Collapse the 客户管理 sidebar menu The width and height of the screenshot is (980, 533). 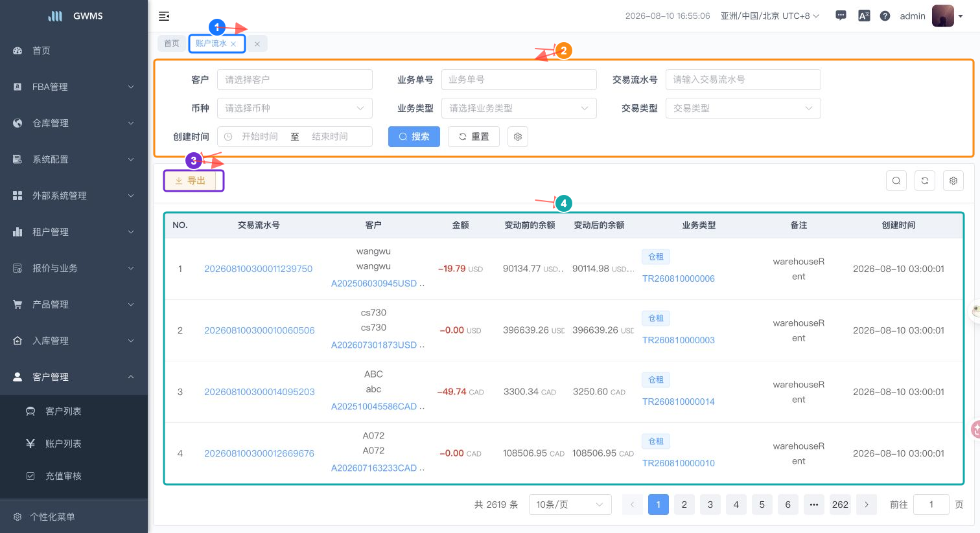[74, 377]
